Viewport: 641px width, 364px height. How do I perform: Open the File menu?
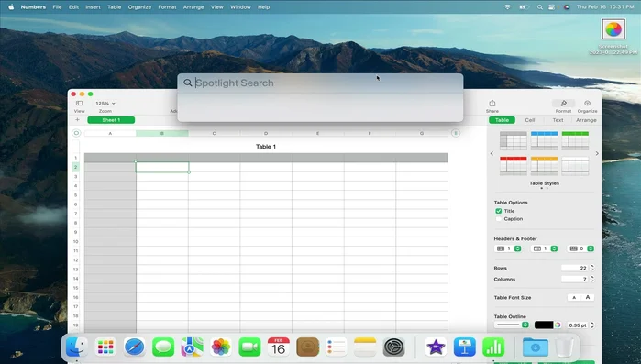coord(57,7)
